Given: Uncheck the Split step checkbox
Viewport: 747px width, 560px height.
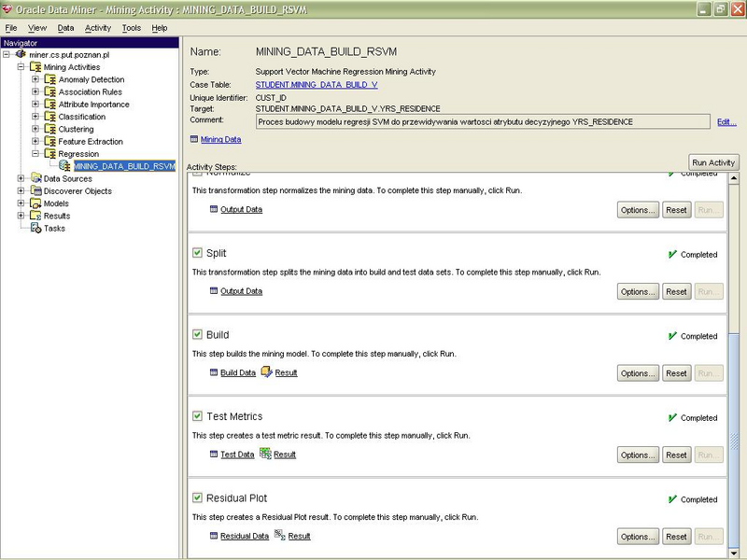Looking at the screenshot, I should tap(197, 253).
